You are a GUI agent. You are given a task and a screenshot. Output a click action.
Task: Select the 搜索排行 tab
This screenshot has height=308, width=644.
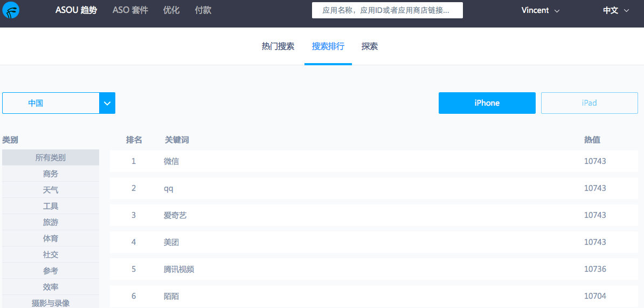coord(328,46)
